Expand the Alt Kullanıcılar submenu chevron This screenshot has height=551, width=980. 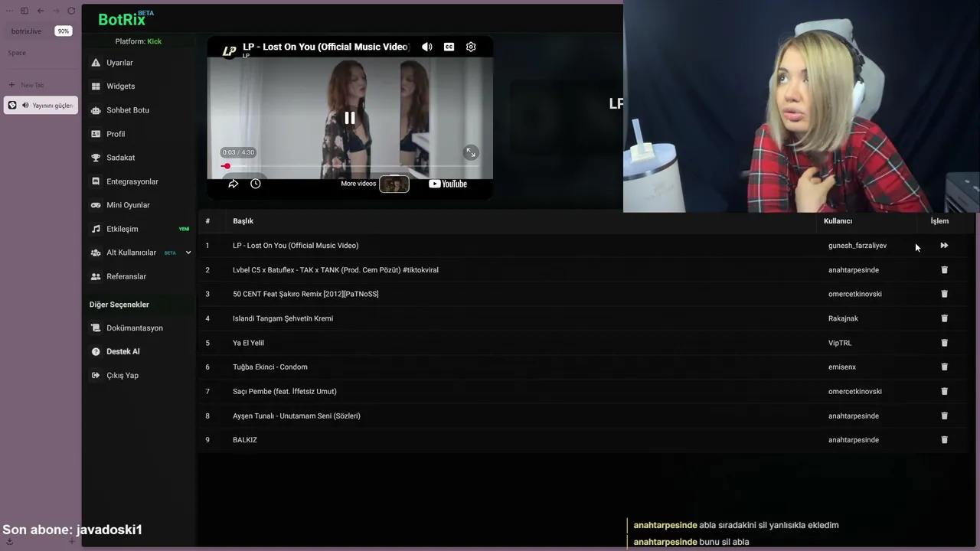pos(188,253)
